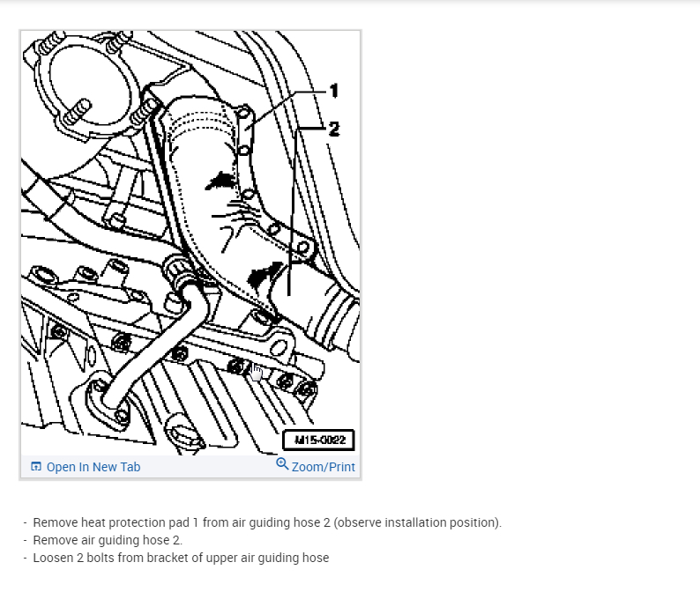Click the 'Remove heat protection pad 1' instruction line
The height and width of the screenshot is (592, 700).
(x=267, y=522)
